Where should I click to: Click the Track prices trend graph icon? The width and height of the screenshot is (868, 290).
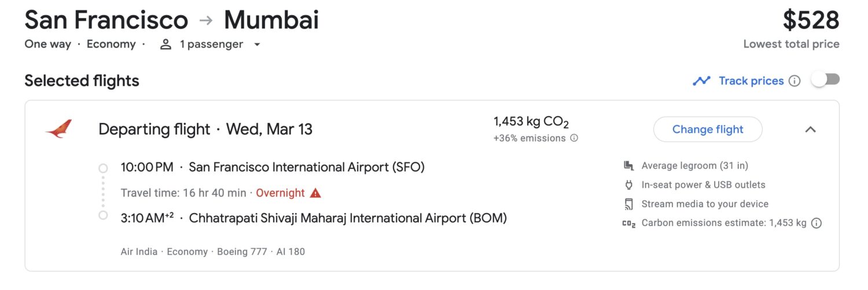(701, 81)
